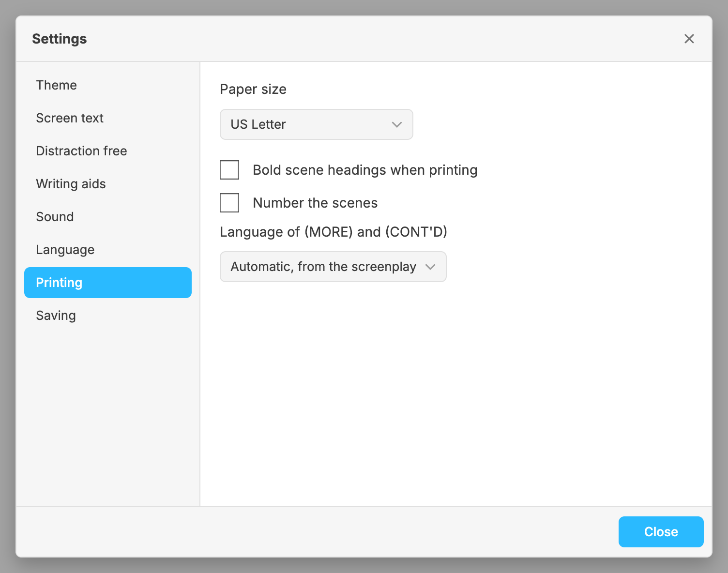
Task: Show the Language settings section
Action: [108, 250]
